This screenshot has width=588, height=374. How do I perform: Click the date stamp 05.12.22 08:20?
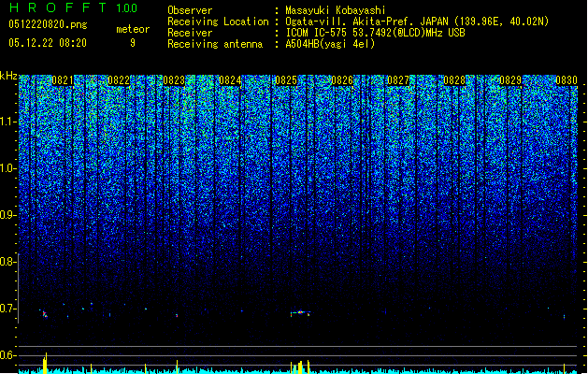(x=48, y=43)
